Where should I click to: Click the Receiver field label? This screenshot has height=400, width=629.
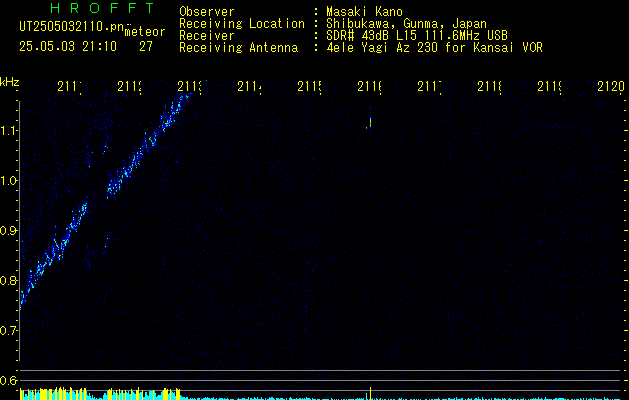pos(207,36)
